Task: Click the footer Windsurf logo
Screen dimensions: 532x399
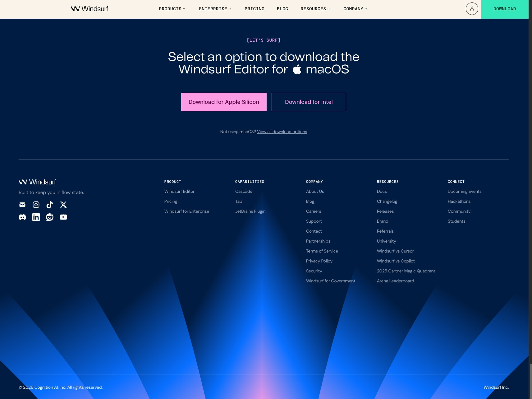Action: point(37,182)
